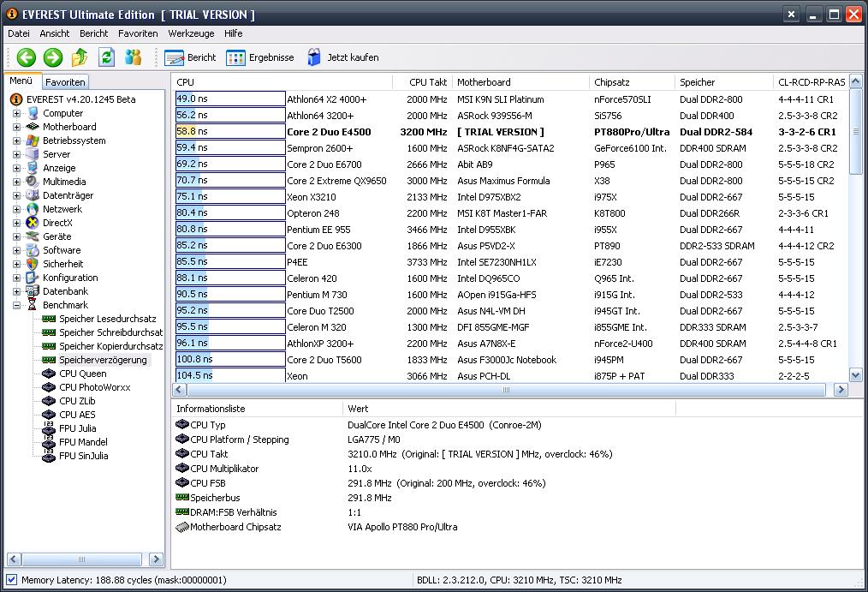Select the Software icon
The image size is (868, 592).
click(33, 250)
